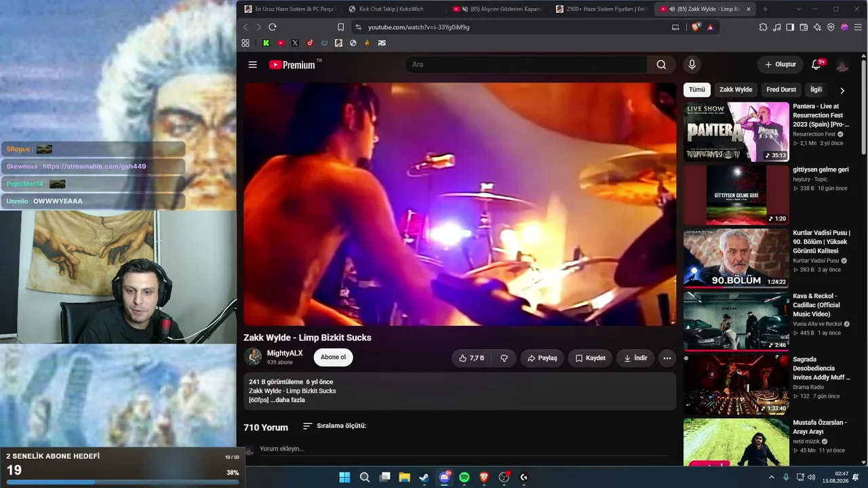Open Brave main menu

[858, 27]
